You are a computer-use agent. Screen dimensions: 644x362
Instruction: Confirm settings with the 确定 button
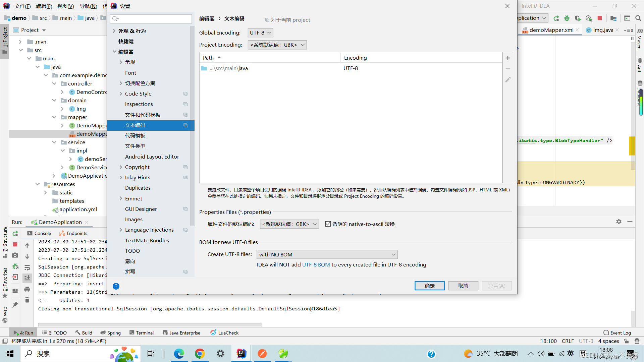(x=429, y=286)
